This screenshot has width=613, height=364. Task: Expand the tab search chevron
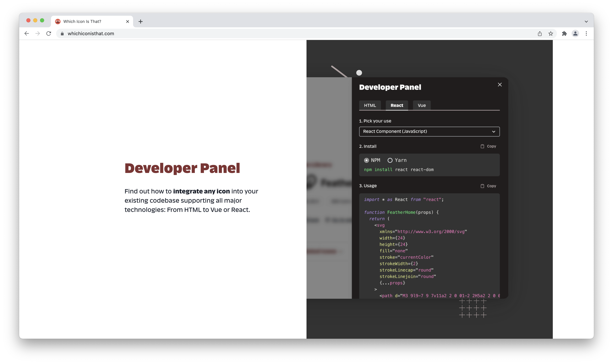[x=586, y=22]
